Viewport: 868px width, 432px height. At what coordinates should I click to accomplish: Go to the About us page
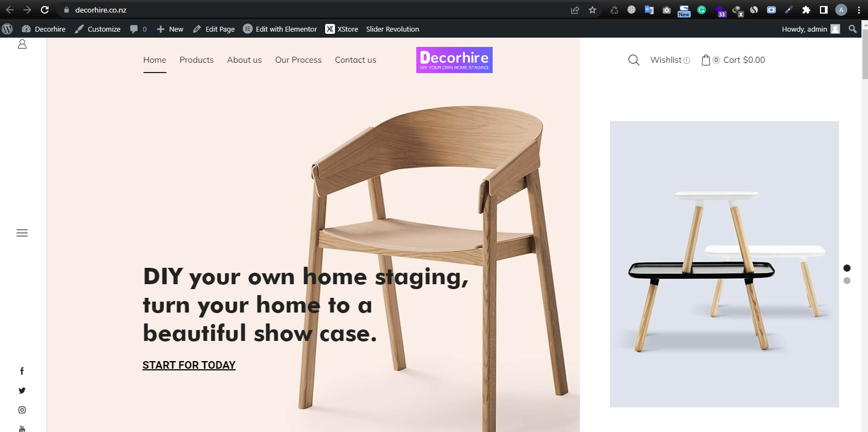(x=244, y=60)
